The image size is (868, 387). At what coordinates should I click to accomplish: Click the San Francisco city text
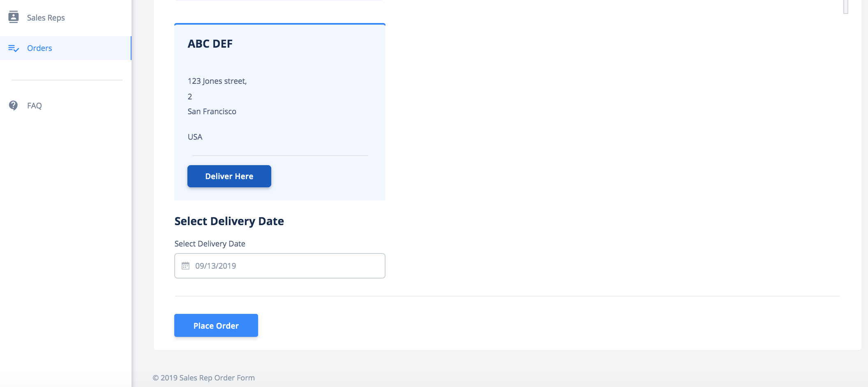tap(212, 111)
